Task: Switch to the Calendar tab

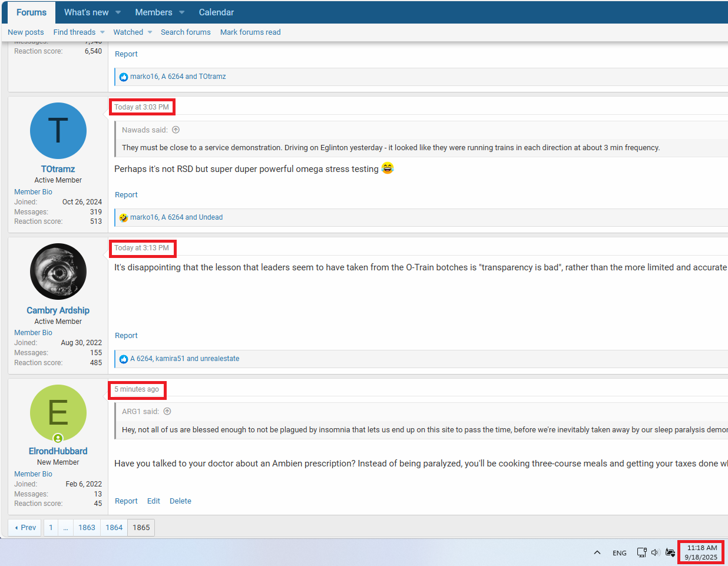Action: tap(216, 12)
